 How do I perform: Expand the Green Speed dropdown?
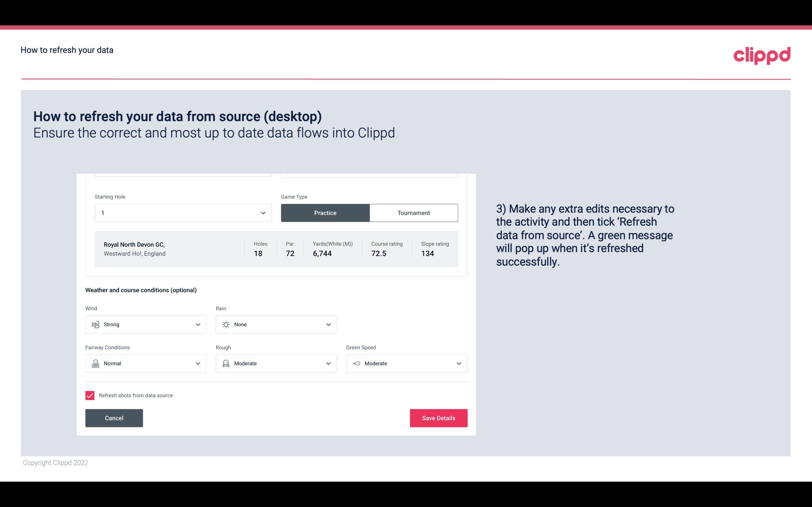(459, 363)
